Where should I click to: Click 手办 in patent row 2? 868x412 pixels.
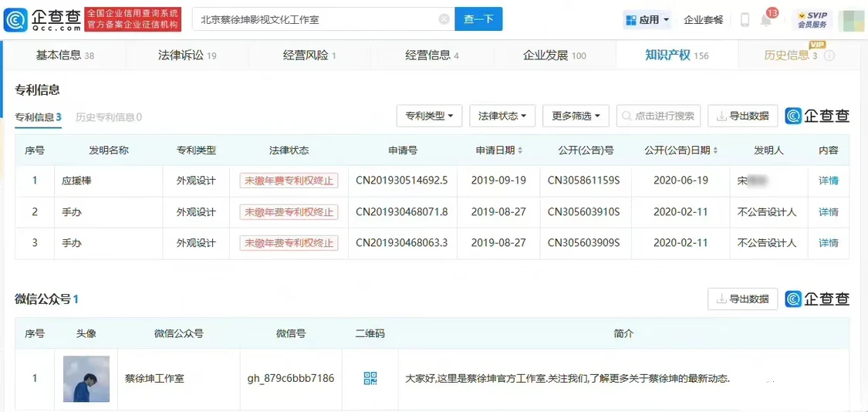[72, 212]
